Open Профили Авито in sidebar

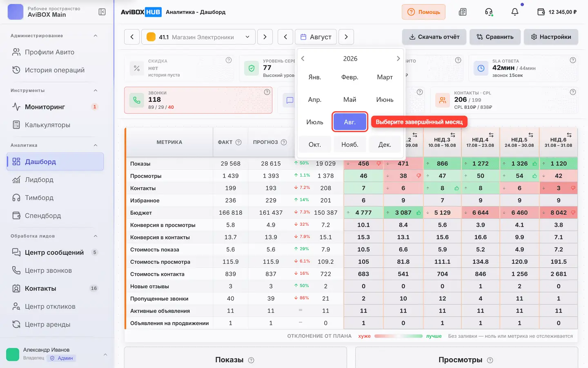tap(55, 52)
